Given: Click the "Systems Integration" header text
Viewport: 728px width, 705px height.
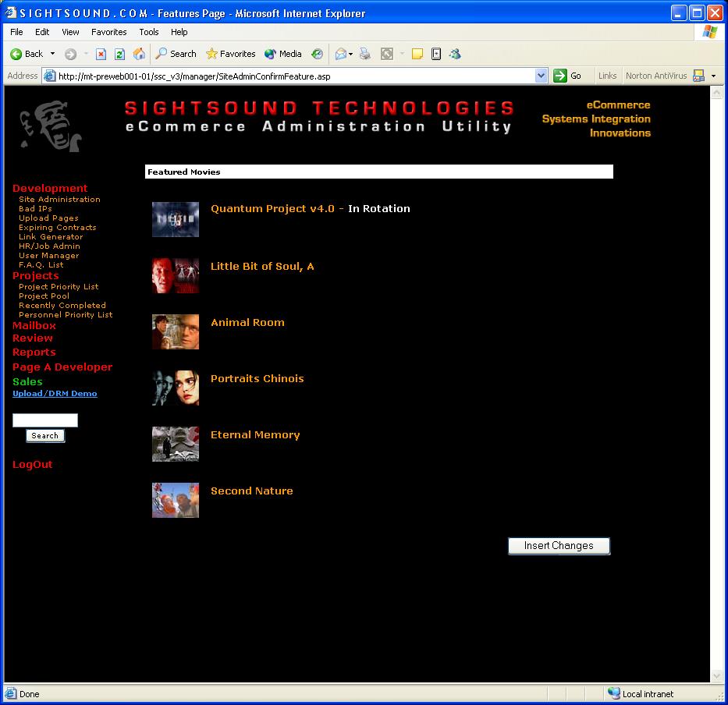Looking at the screenshot, I should pyautogui.click(x=596, y=119).
